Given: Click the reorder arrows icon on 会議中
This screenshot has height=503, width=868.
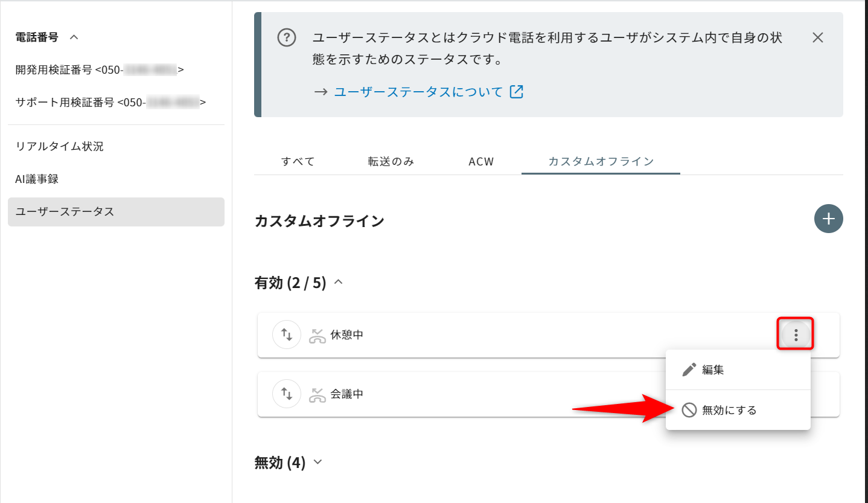Looking at the screenshot, I should [287, 394].
